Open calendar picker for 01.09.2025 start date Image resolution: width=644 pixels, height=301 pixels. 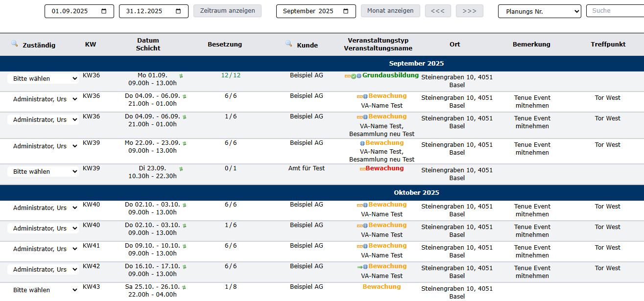coord(104,11)
